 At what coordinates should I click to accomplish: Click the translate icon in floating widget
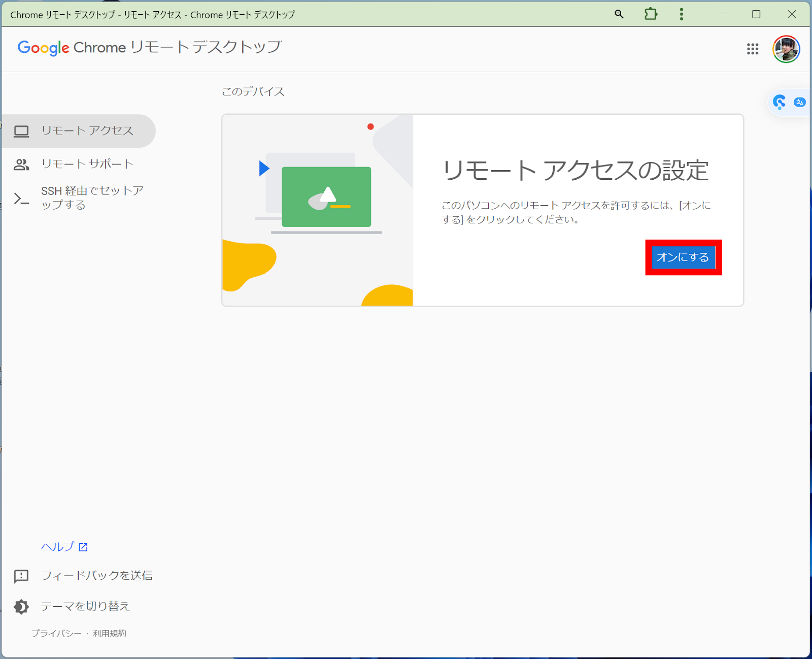click(x=800, y=102)
